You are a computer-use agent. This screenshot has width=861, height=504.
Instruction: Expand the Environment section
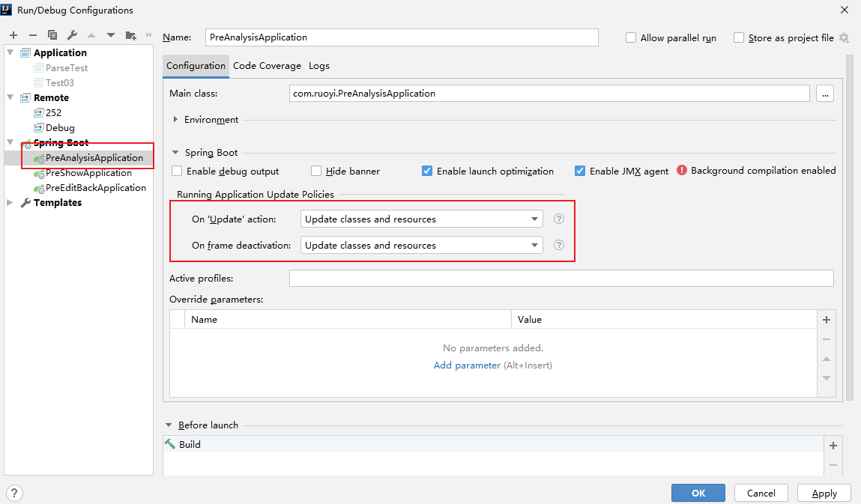coord(176,120)
